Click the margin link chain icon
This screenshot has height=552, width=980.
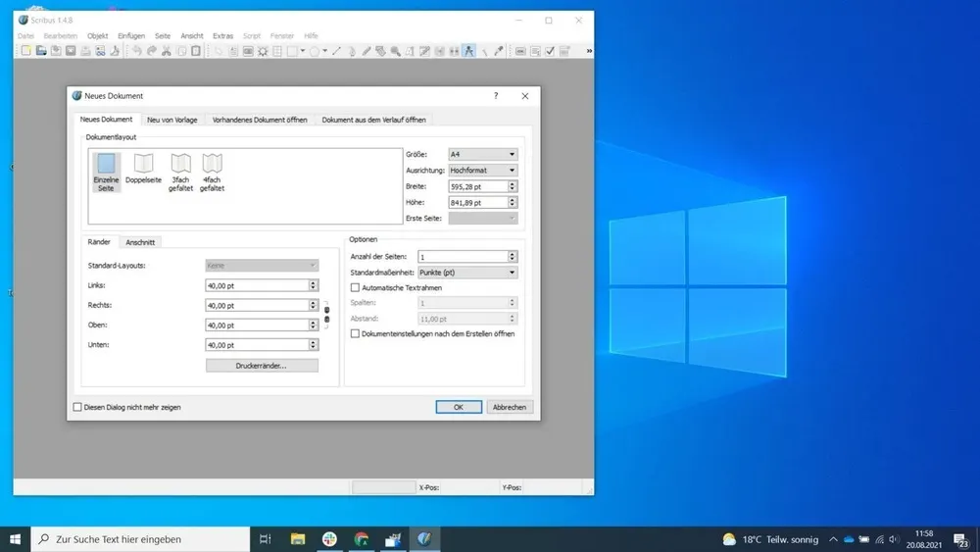coord(327,315)
